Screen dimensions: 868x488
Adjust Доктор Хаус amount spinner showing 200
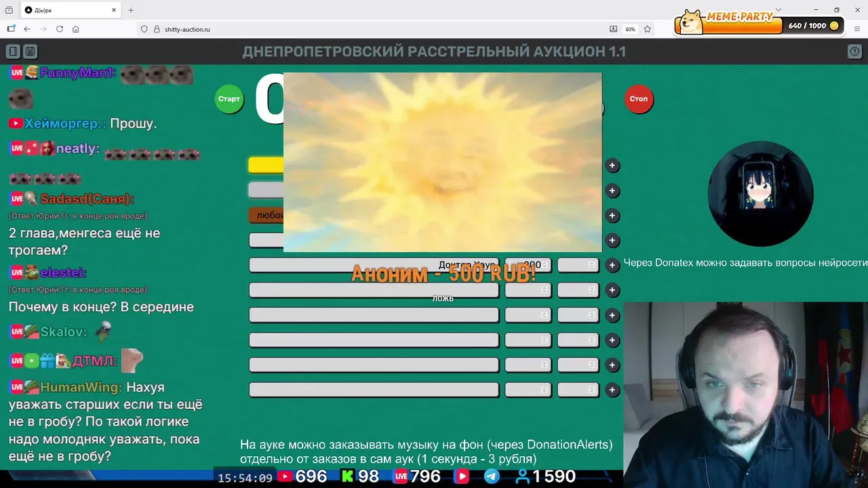click(528, 265)
